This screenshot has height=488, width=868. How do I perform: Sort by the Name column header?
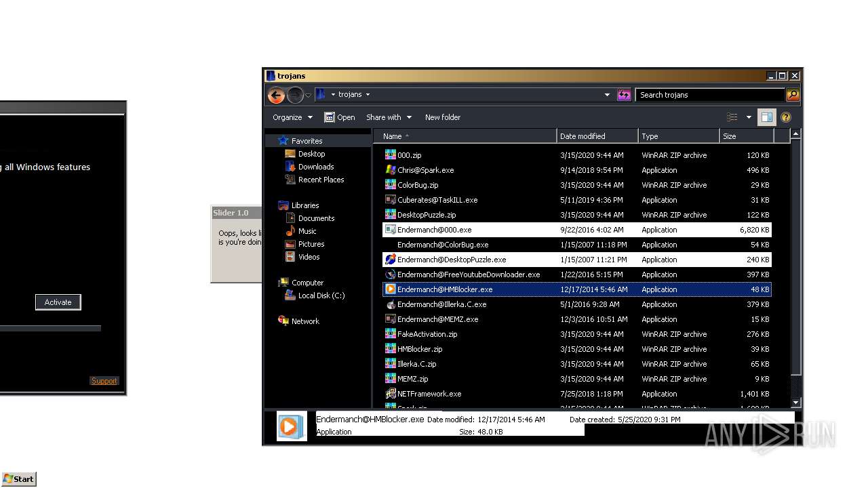tap(465, 136)
